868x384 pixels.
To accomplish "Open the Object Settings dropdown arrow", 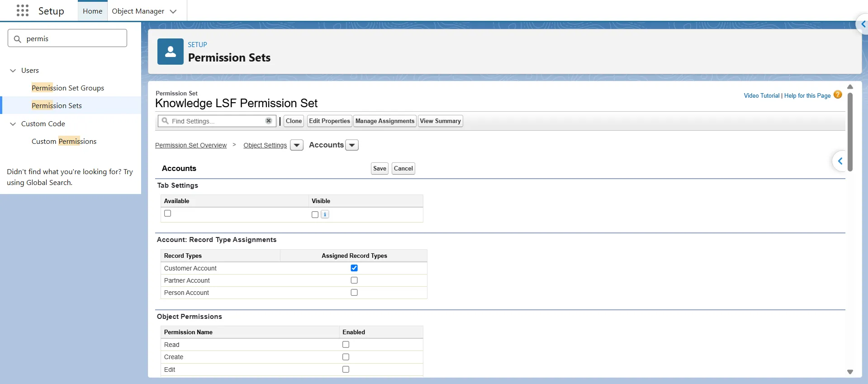I will 297,145.
